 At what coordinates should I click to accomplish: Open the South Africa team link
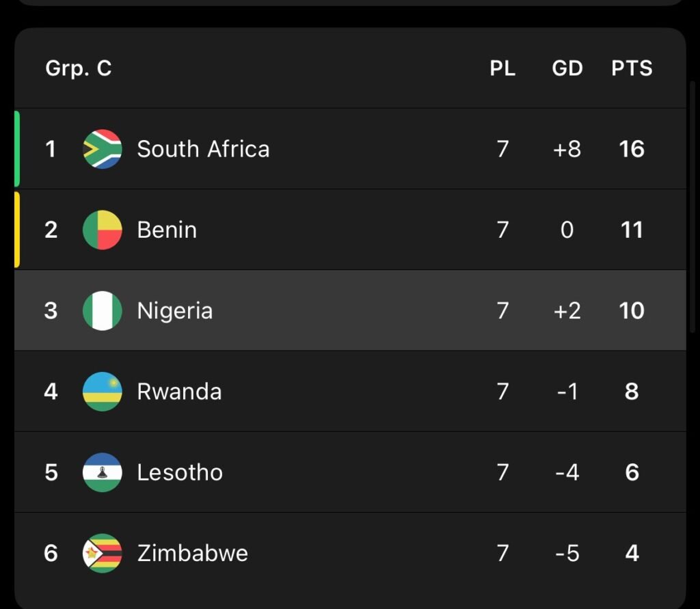pyautogui.click(x=203, y=149)
